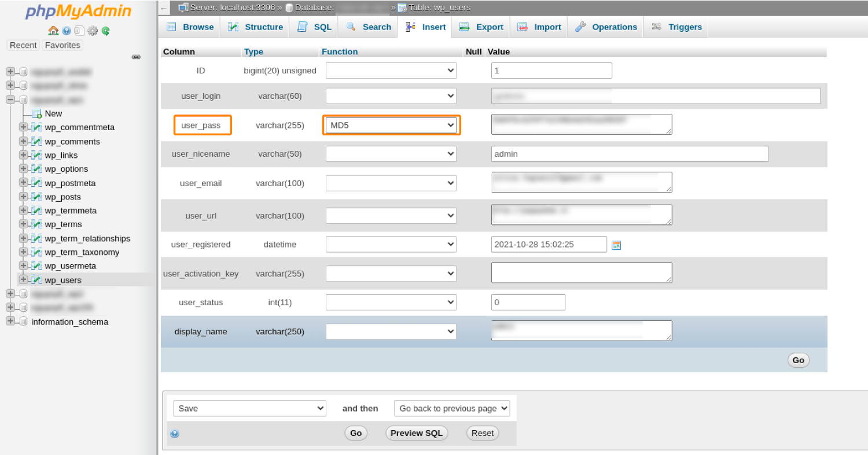Reload the navigation panel with green arrow
Image resolution: width=868 pixels, height=455 pixels.
click(x=105, y=31)
